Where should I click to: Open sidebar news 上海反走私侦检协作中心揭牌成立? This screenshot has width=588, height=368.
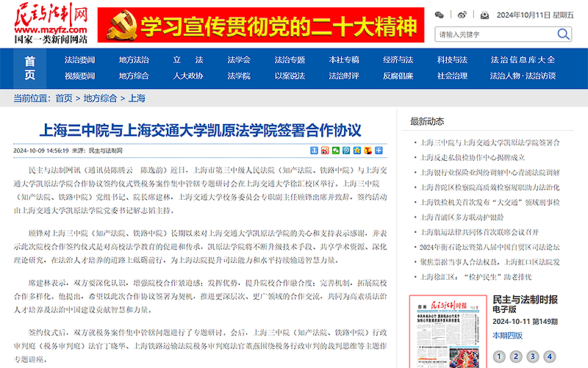[x=472, y=157]
